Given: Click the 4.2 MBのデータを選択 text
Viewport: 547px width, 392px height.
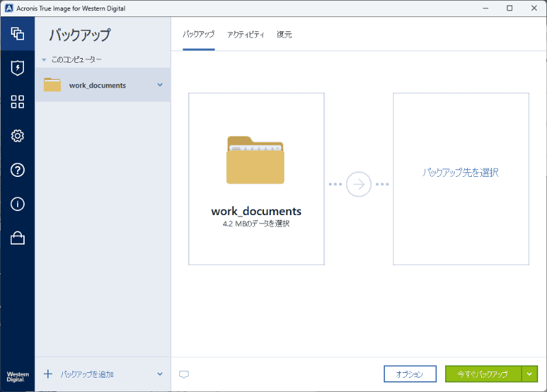Looking at the screenshot, I should (x=256, y=223).
